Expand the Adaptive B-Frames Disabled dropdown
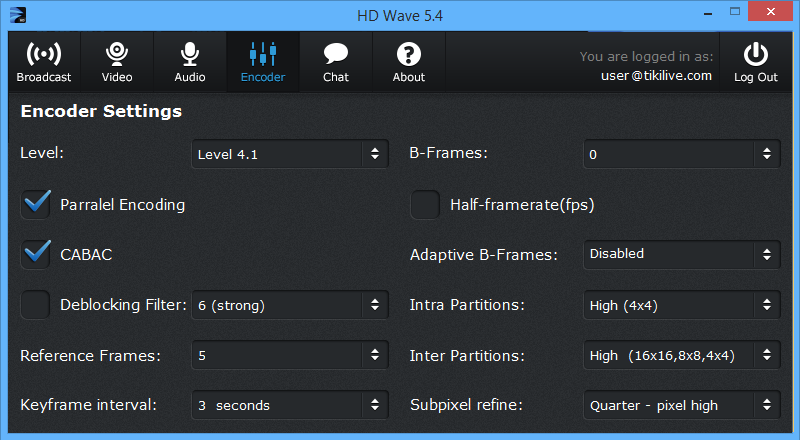Image resolution: width=800 pixels, height=440 pixels. (682, 255)
